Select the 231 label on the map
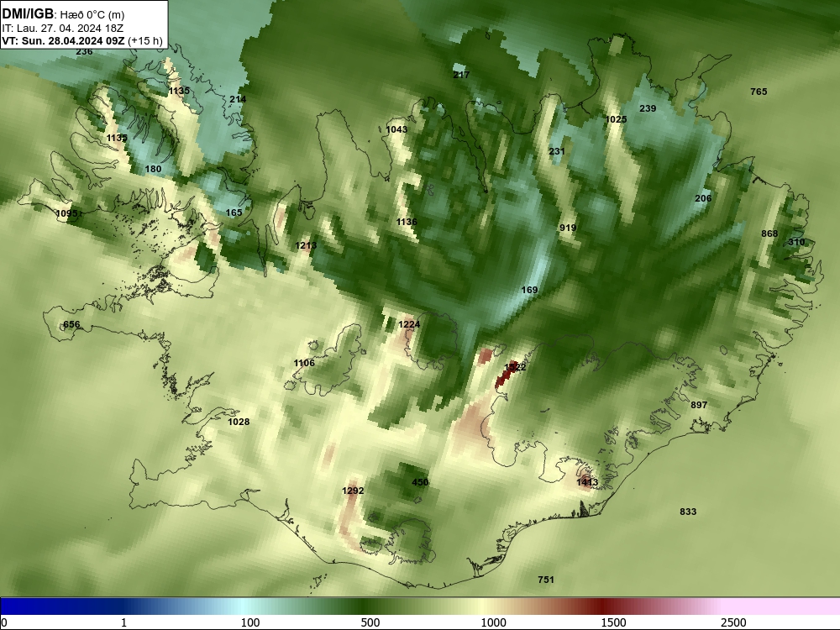This screenshot has height=630, width=840. pyautogui.click(x=557, y=151)
